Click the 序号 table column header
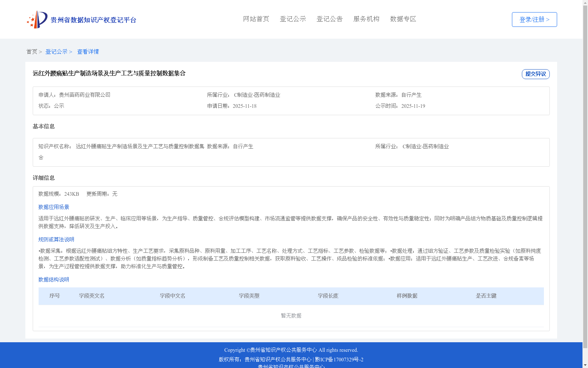Image resolution: width=588 pixels, height=368 pixels. coord(55,296)
